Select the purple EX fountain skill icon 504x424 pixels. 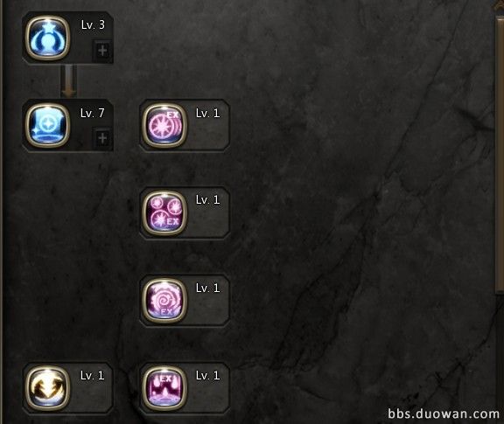pos(164,389)
